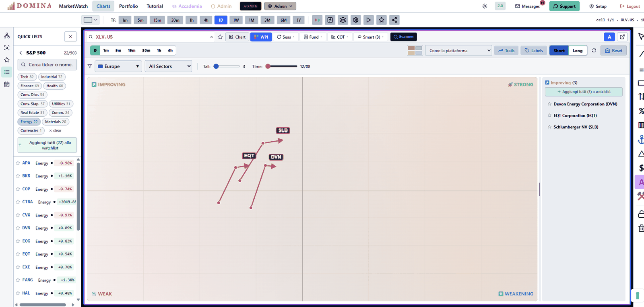Viewport: 644px width, 307px height.
Task: Refresh the WPI chart
Action: point(594,50)
